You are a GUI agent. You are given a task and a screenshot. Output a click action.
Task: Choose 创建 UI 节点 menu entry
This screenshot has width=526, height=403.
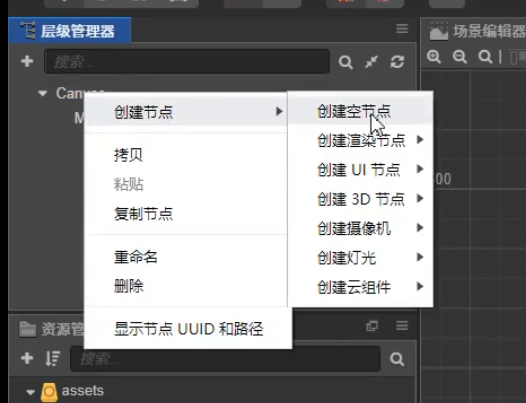point(361,169)
